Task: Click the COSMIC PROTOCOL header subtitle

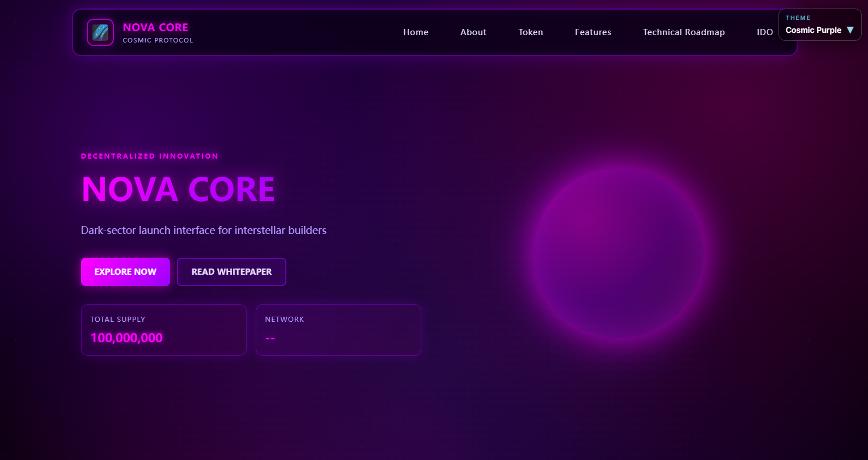Action: pyautogui.click(x=158, y=40)
